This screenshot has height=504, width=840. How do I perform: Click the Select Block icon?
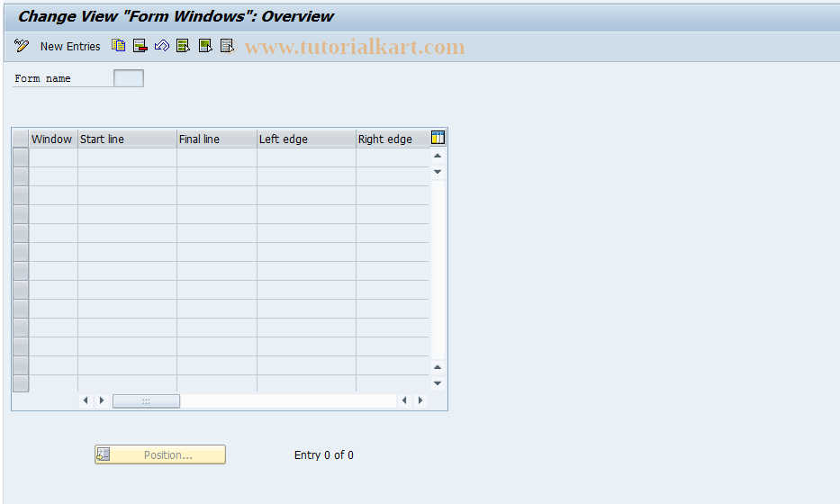click(205, 46)
